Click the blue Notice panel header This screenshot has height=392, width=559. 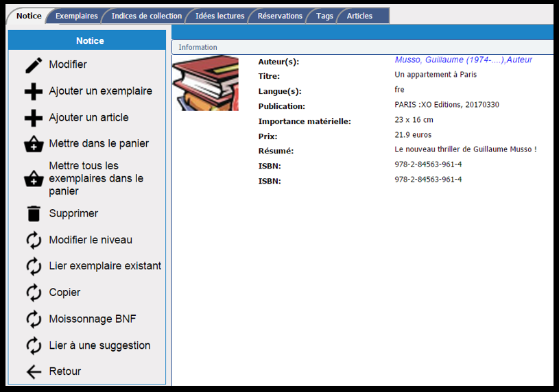tap(87, 40)
